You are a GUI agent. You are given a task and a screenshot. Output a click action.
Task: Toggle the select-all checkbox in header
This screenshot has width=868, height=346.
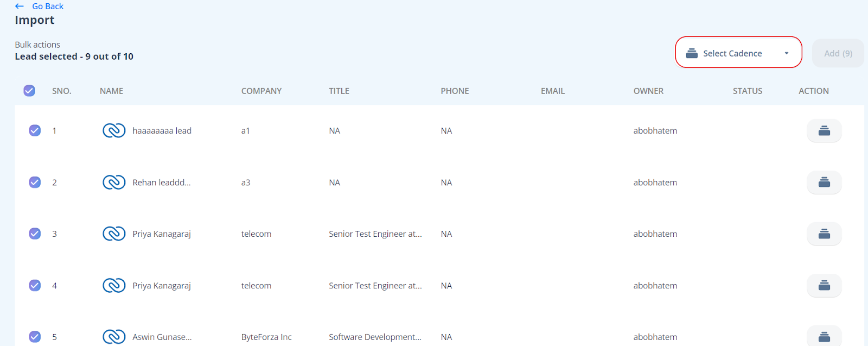tap(29, 91)
